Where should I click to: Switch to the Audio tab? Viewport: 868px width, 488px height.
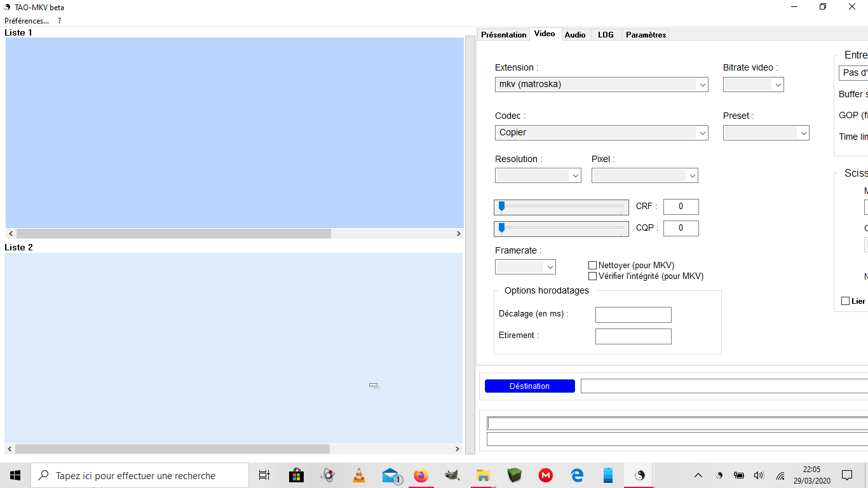[x=575, y=35]
